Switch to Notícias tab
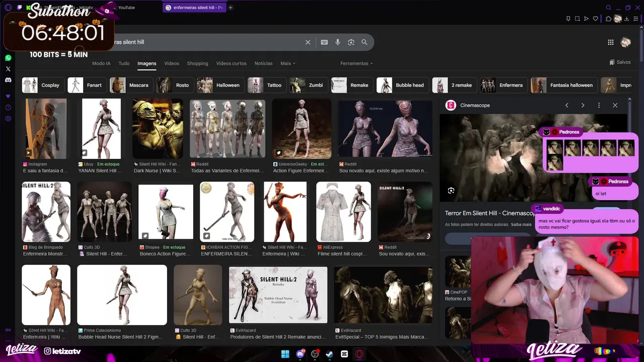This screenshot has width=644, height=362. coord(263,63)
